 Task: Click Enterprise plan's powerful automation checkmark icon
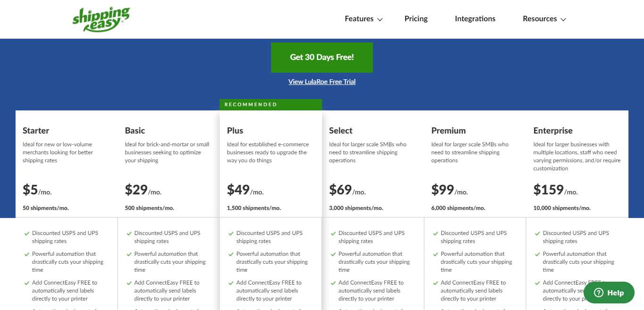[x=537, y=254]
